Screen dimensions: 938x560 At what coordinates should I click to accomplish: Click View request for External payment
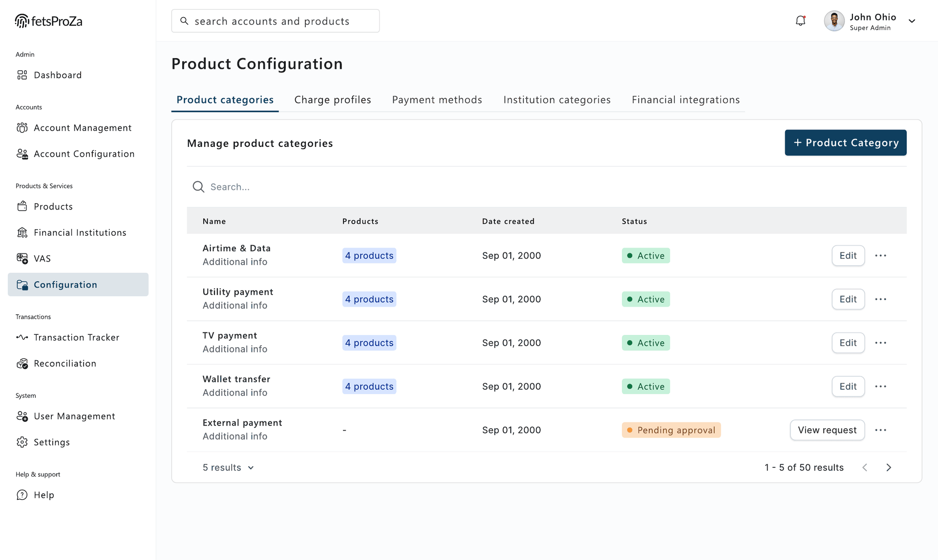(827, 430)
